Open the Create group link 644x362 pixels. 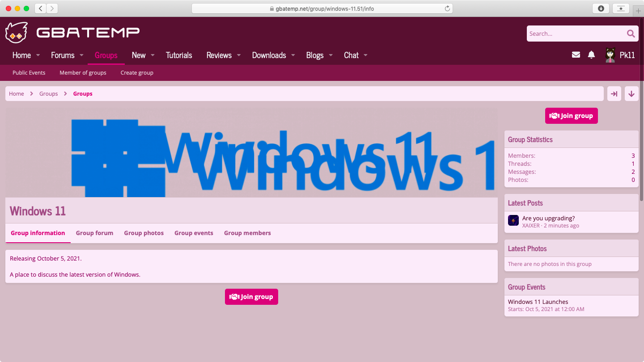(x=137, y=73)
